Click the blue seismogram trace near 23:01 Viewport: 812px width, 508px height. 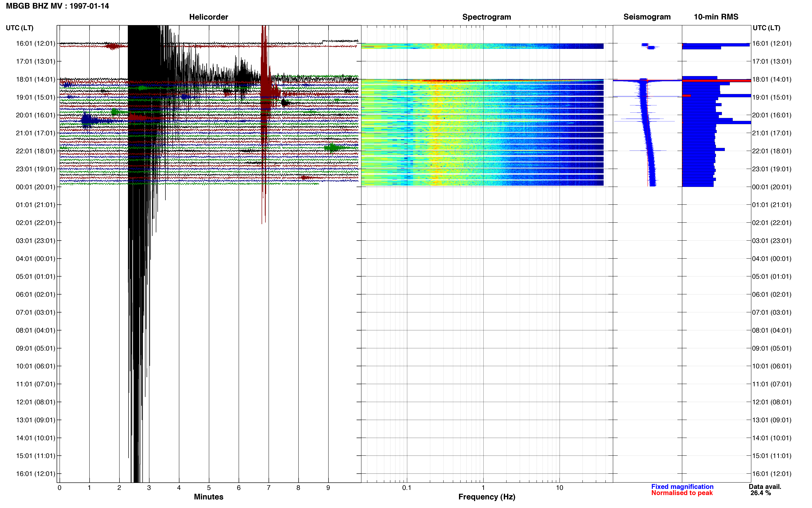click(x=652, y=169)
